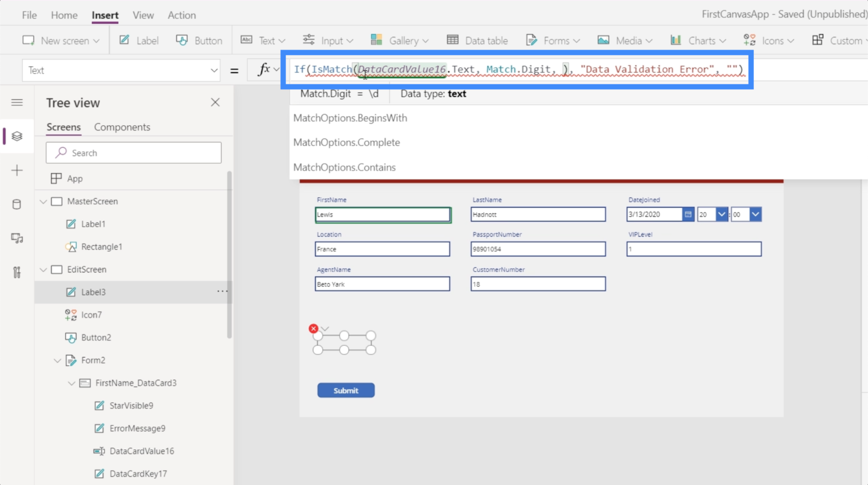The width and height of the screenshot is (868, 485).
Task: Click the fx formula icon
Action: 264,69
